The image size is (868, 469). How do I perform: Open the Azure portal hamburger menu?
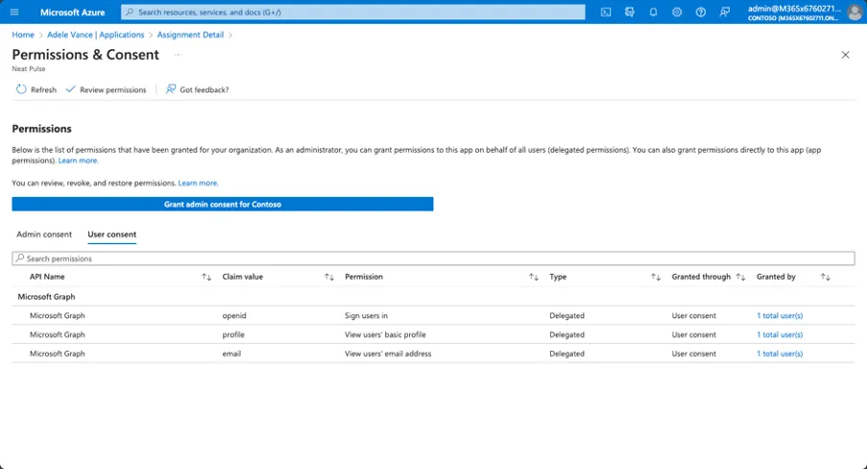pos(14,12)
